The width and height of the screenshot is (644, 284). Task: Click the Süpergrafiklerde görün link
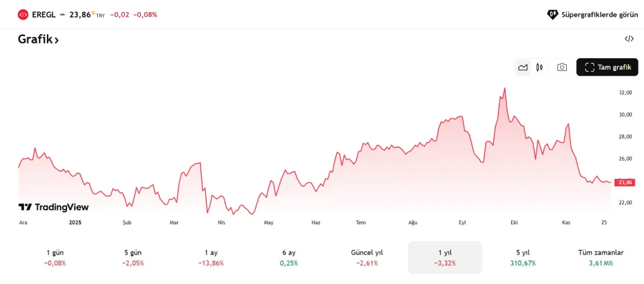598,14
